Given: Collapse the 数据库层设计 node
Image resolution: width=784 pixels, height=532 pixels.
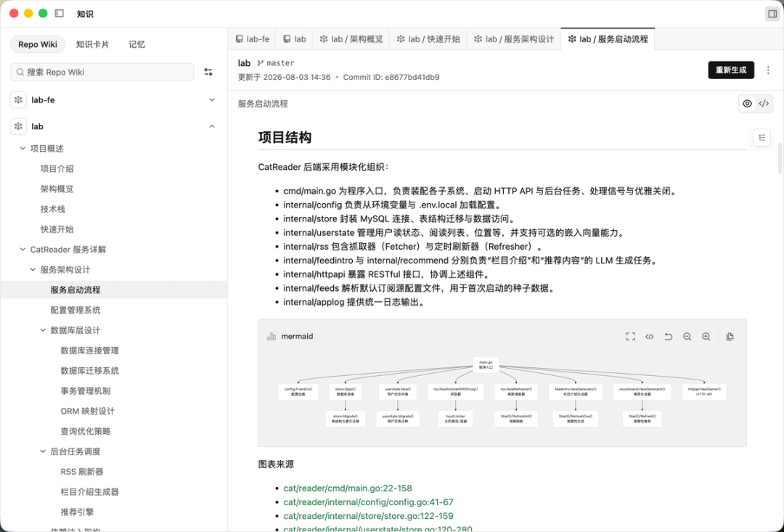Looking at the screenshot, I should click(43, 330).
